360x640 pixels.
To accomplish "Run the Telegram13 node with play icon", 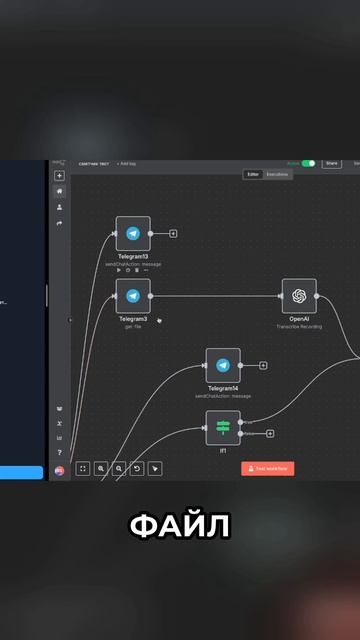I will tap(119, 270).
